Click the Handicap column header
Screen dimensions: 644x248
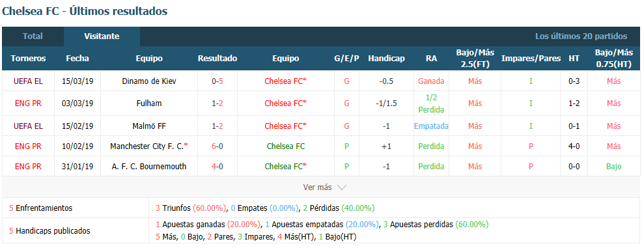386,59
